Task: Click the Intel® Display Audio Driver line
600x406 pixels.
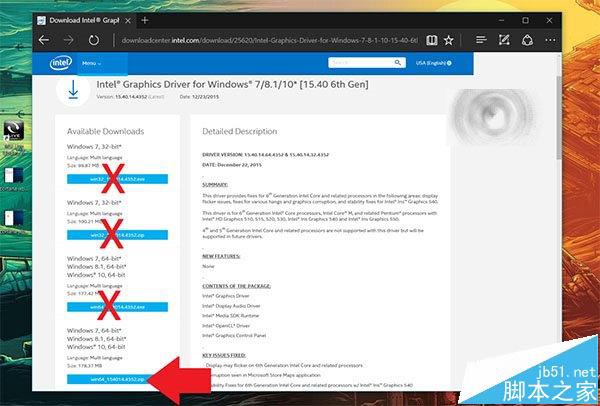Action: [x=231, y=306]
